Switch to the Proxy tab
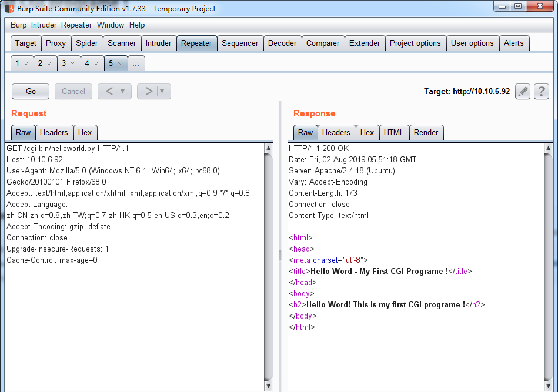 pos(56,43)
